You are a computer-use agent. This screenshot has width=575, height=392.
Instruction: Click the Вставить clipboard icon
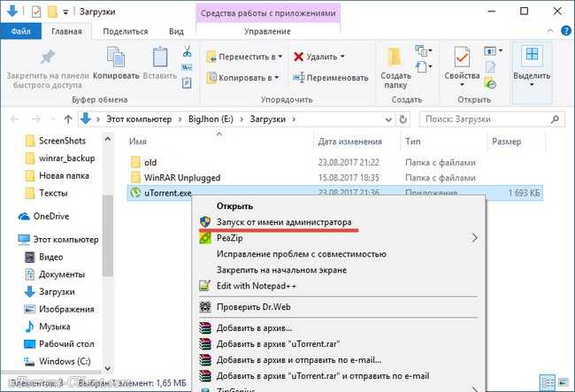click(160, 57)
